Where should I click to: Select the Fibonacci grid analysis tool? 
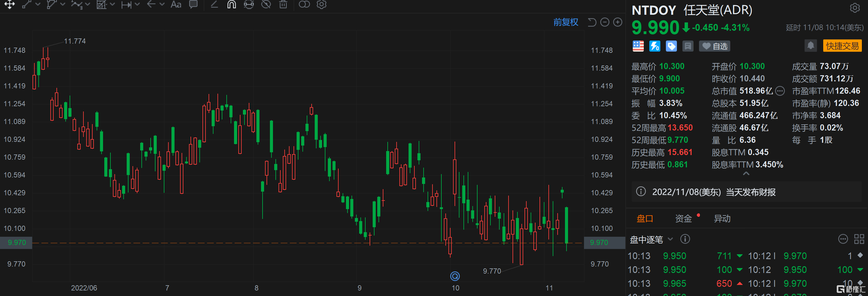click(x=102, y=4)
